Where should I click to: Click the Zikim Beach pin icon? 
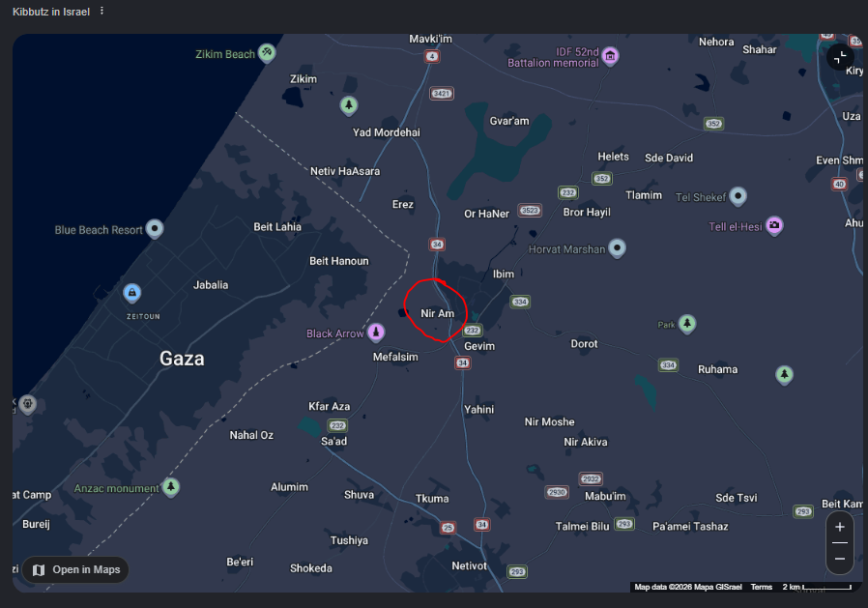267,52
